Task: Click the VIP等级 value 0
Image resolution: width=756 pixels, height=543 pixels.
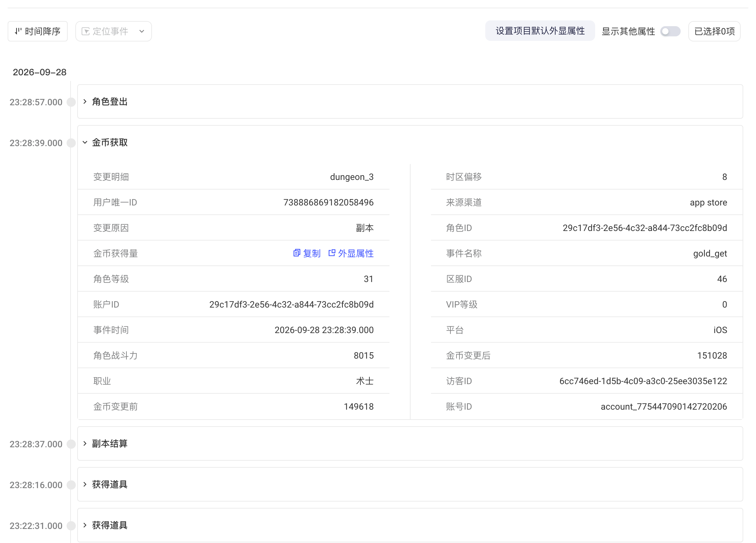Action: click(x=724, y=304)
